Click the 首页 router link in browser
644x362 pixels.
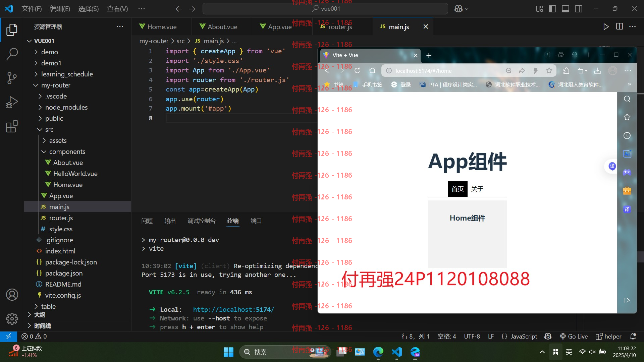tap(458, 189)
